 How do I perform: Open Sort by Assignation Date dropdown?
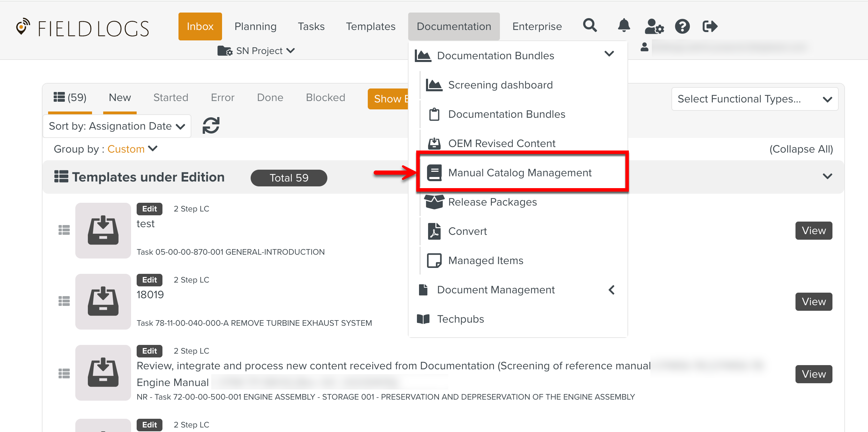coord(117,126)
